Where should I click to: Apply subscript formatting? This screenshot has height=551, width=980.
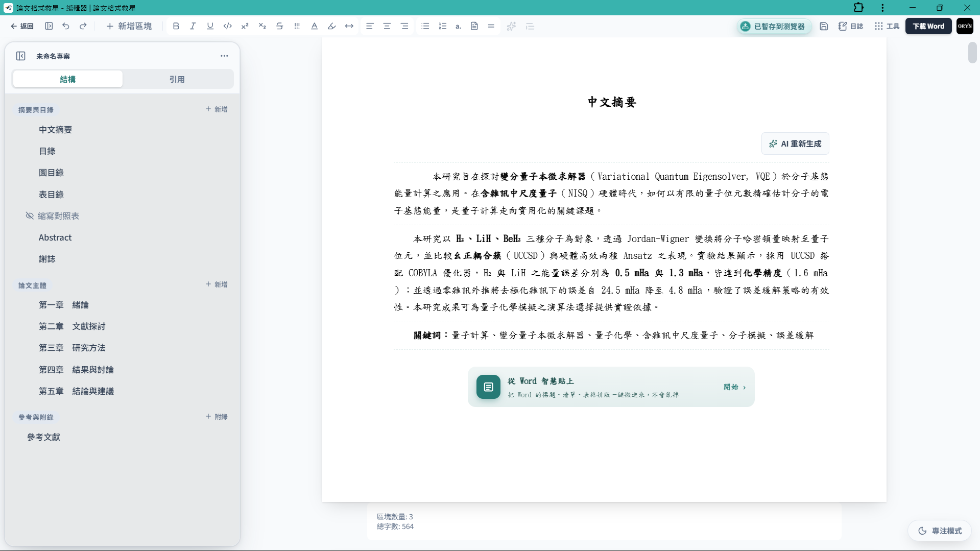coord(262,26)
